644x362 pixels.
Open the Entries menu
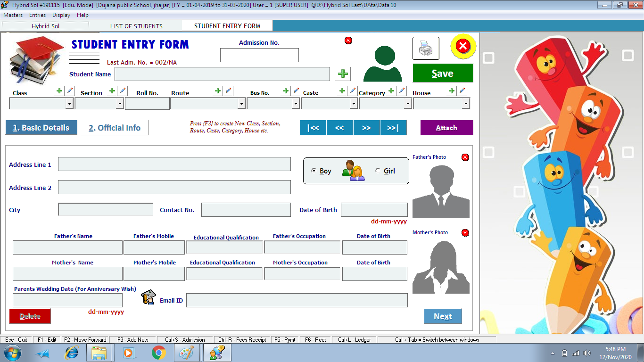[x=37, y=15]
